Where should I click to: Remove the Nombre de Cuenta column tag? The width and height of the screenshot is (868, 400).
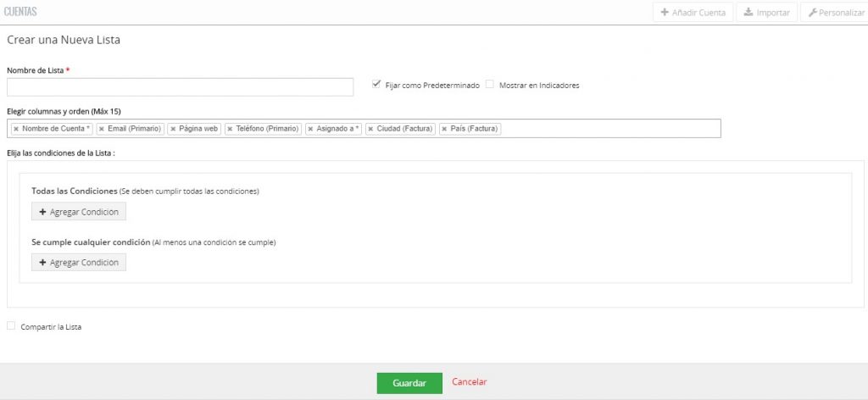pos(16,129)
